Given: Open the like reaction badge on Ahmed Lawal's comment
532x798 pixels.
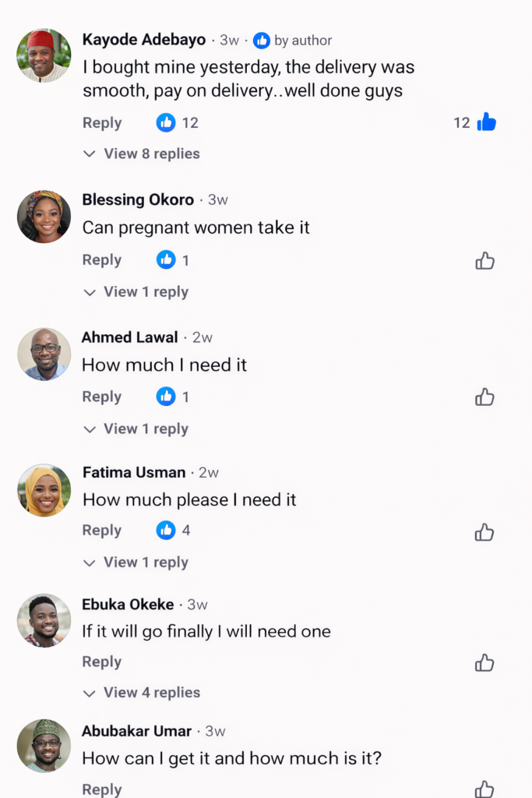Looking at the screenshot, I should [x=166, y=397].
